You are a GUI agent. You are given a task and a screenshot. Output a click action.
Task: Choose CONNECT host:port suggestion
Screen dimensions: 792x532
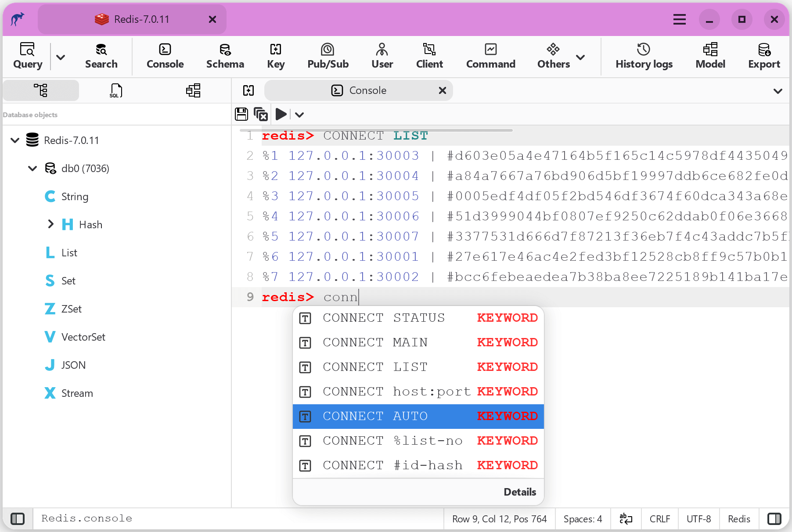click(418, 392)
